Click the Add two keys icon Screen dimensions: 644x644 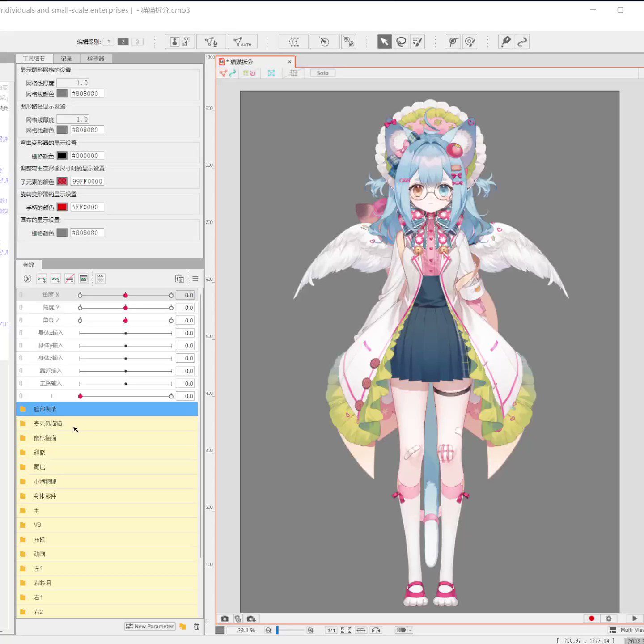(x=42, y=279)
